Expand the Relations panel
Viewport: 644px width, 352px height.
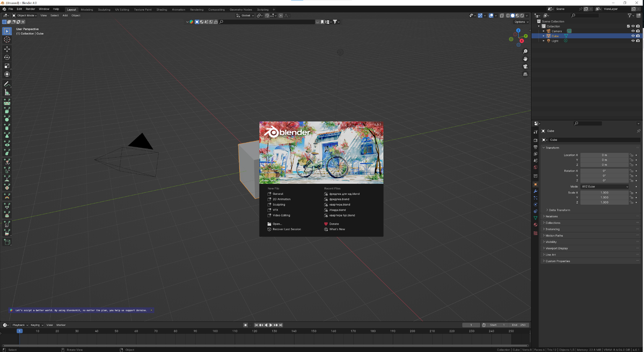tap(552, 217)
